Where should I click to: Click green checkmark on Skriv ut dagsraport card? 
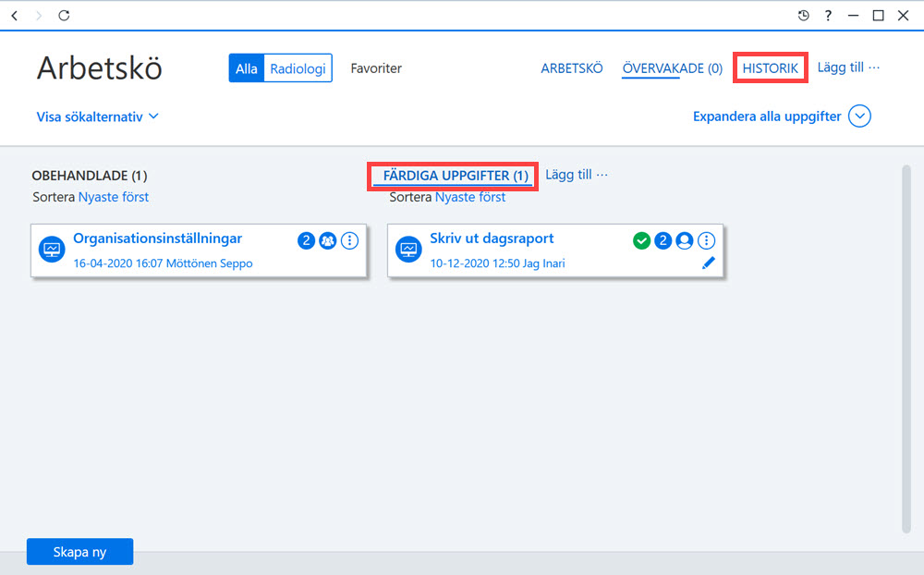pyautogui.click(x=641, y=240)
